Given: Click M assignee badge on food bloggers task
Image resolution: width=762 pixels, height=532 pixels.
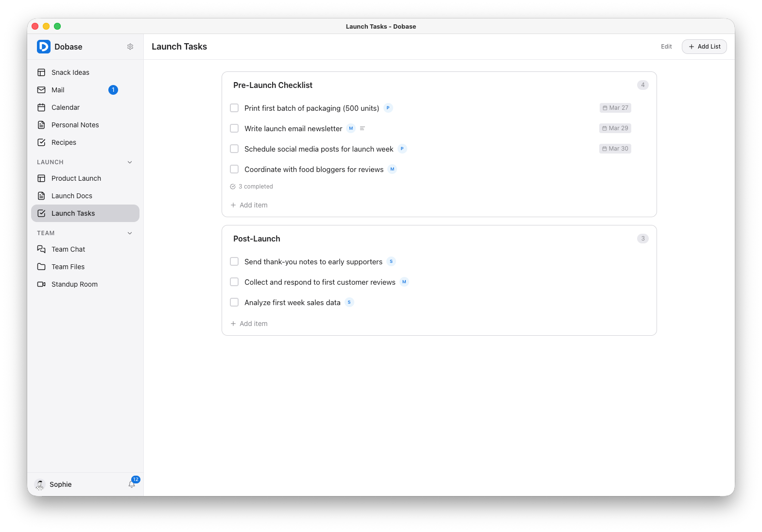Looking at the screenshot, I should (392, 169).
